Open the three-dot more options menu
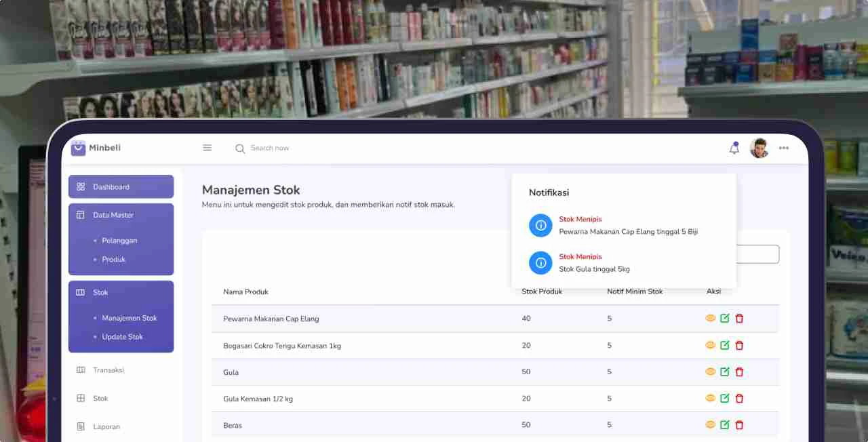Screen dimensions: 868x442 tap(784, 148)
